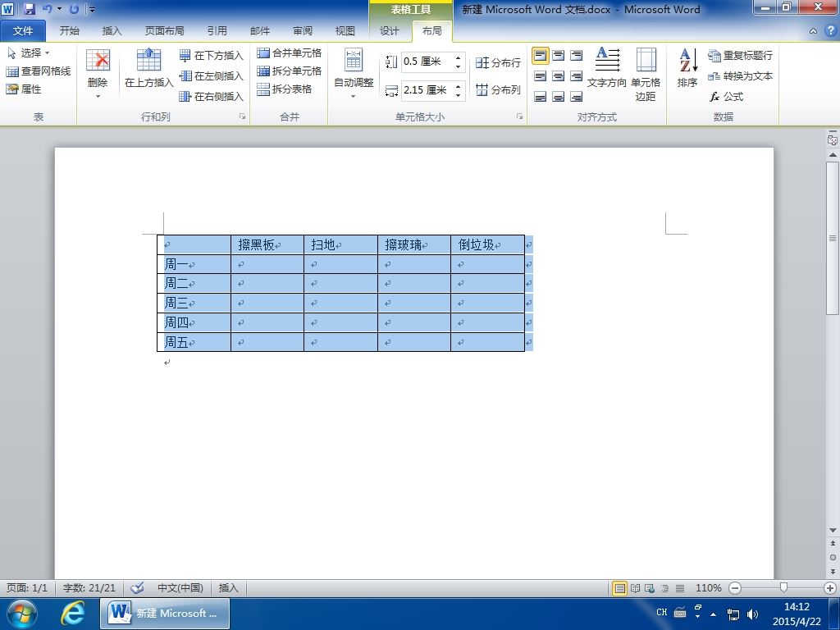Insert a row below
The image size is (840, 630).
(211, 55)
